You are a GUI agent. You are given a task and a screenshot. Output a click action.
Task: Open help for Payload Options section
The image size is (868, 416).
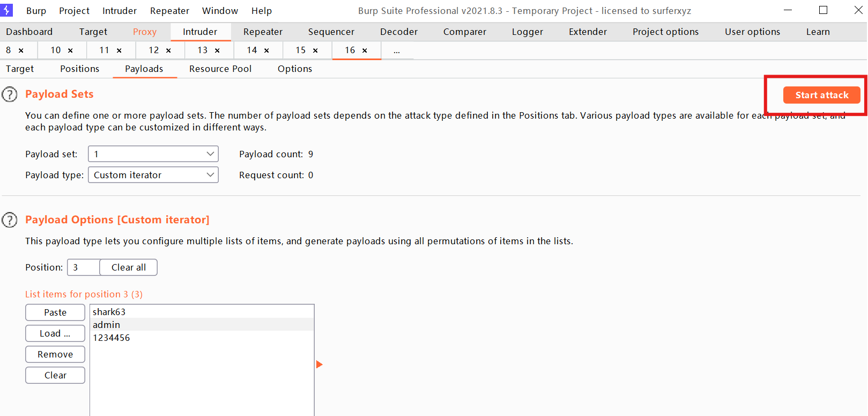[10, 220]
